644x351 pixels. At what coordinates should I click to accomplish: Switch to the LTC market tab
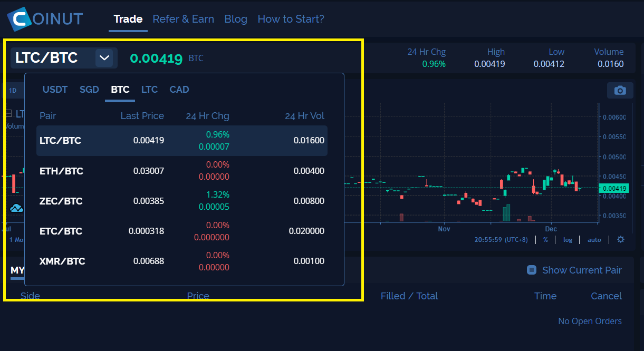point(149,90)
